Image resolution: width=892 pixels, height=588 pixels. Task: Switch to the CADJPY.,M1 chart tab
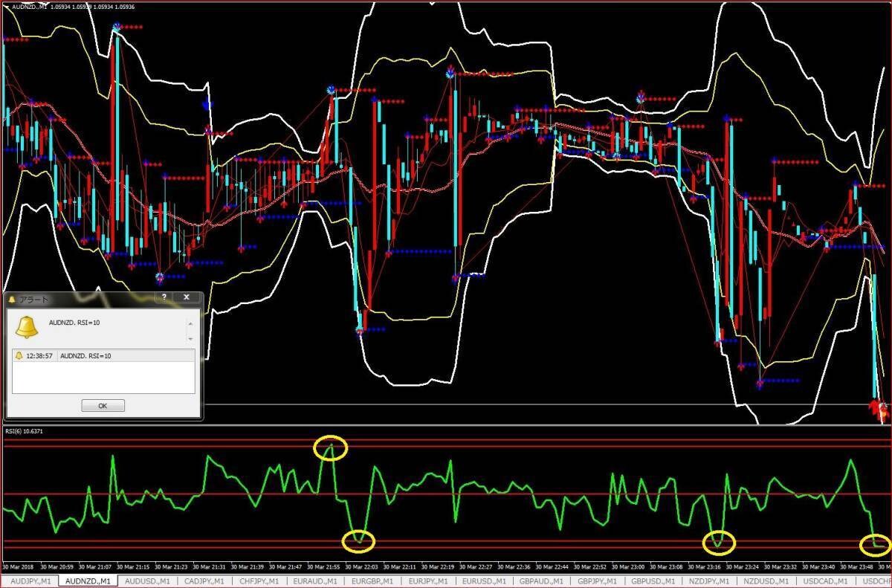pyautogui.click(x=205, y=581)
